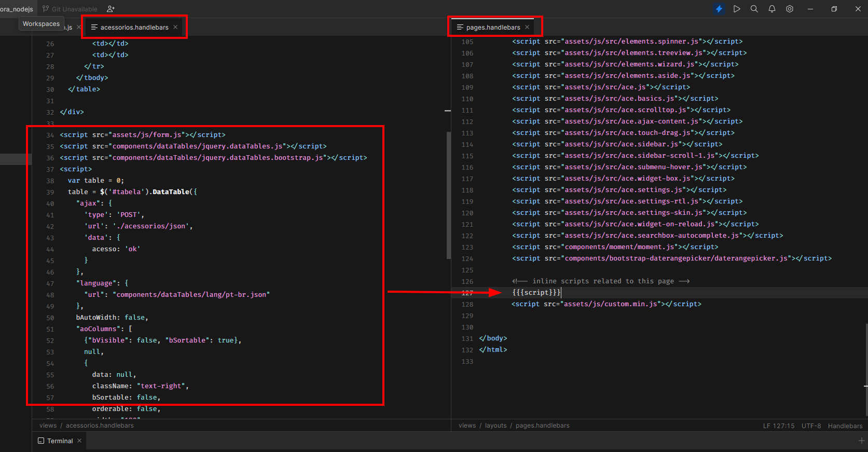Close the pages.handlebars tab
This screenshot has height=452, width=868.
[527, 27]
